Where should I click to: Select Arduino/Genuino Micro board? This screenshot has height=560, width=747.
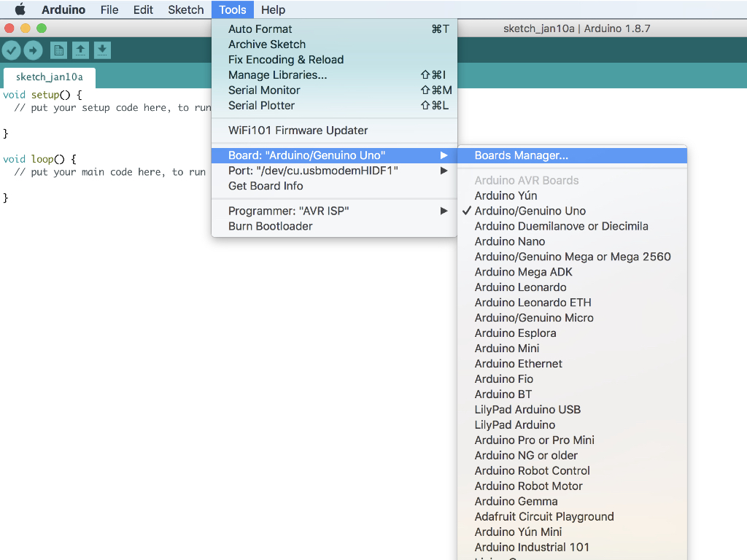[572, 318]
